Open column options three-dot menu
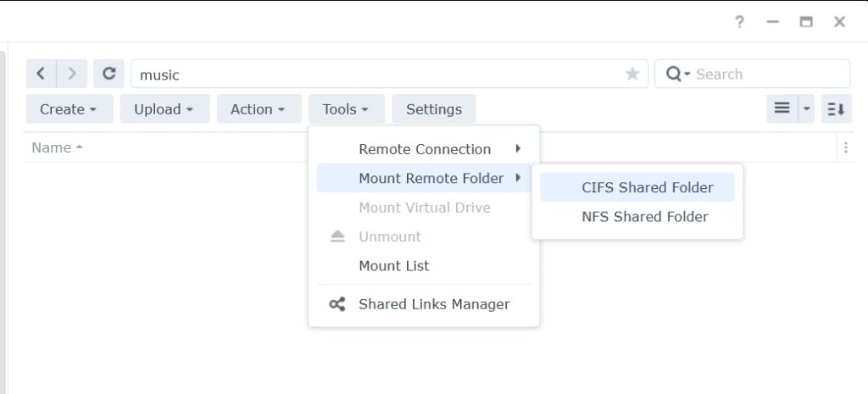 845,147
